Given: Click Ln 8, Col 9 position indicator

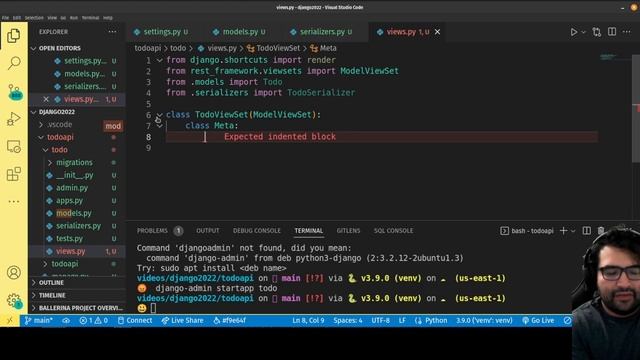Looking at the screenshot, I should [x=308, y=320].
